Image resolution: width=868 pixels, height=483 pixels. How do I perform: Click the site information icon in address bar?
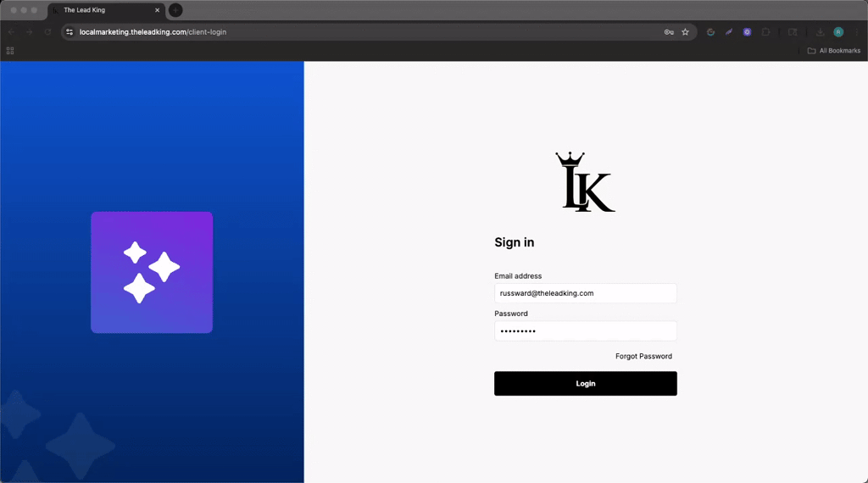point(70,32)
